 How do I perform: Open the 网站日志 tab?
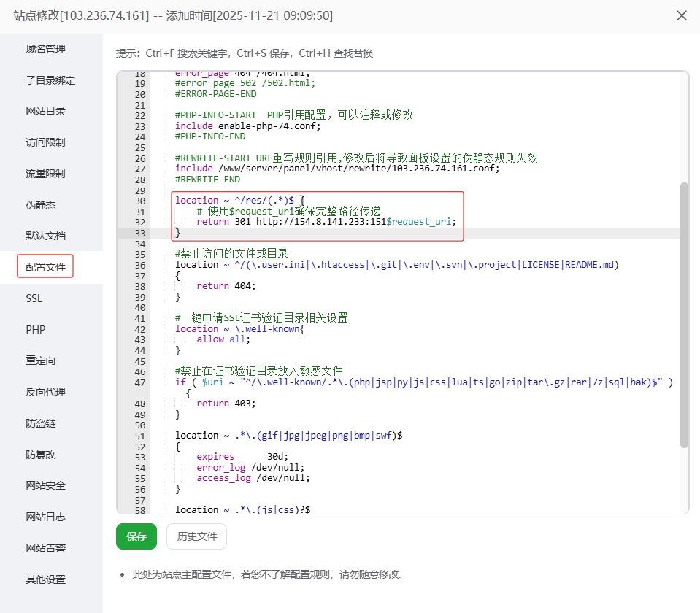click(x=45, y=517)
